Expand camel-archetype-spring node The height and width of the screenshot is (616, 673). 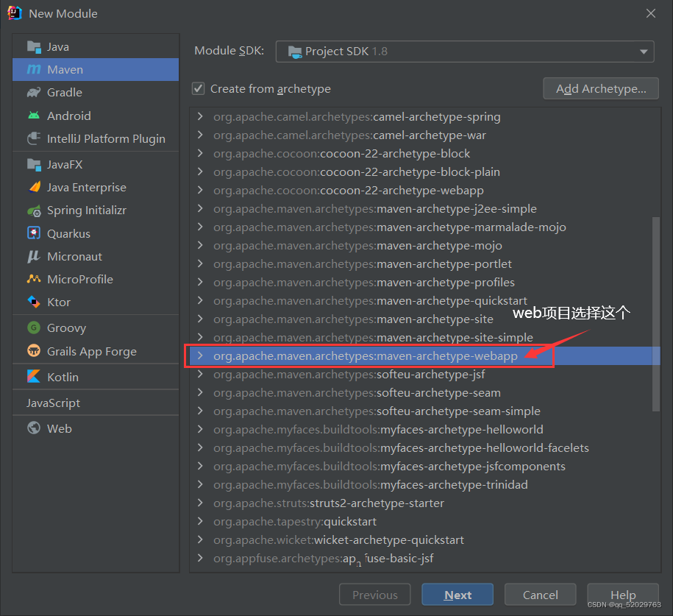pos(200,116)
